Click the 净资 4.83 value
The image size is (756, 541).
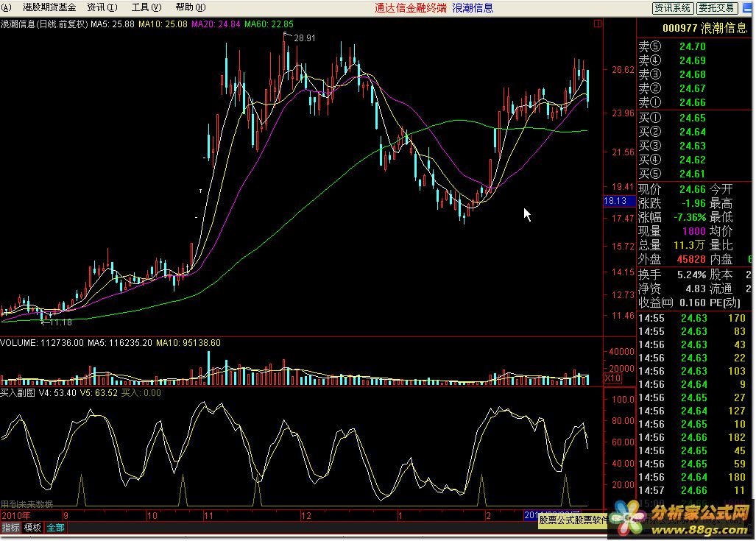(x=695, y=289)
